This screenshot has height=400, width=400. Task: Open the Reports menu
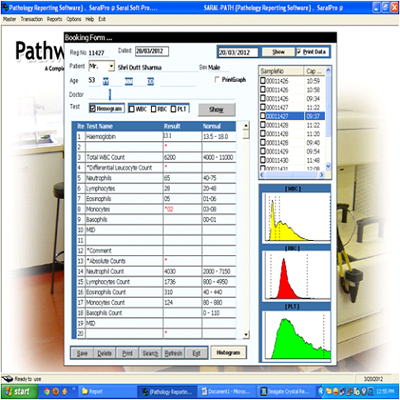point(54,19)
